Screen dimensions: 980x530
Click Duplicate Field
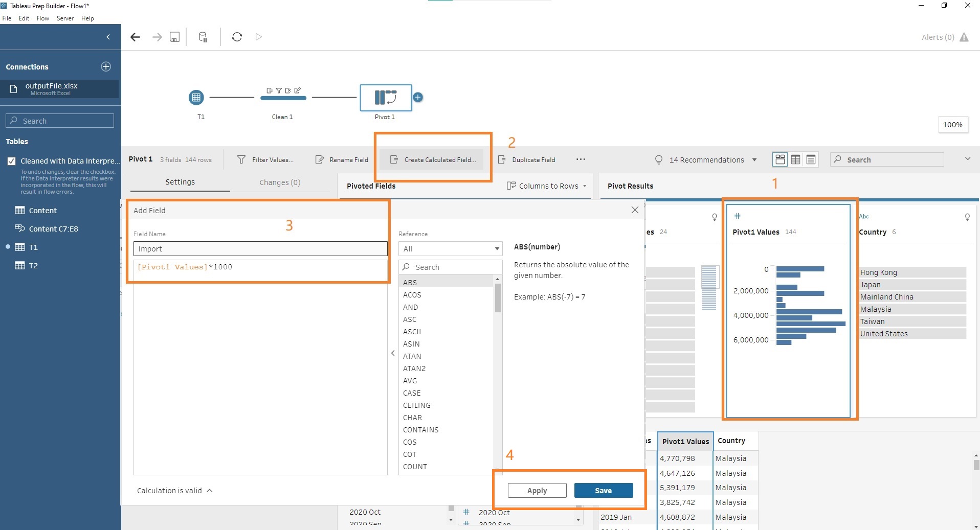point(526,159)
